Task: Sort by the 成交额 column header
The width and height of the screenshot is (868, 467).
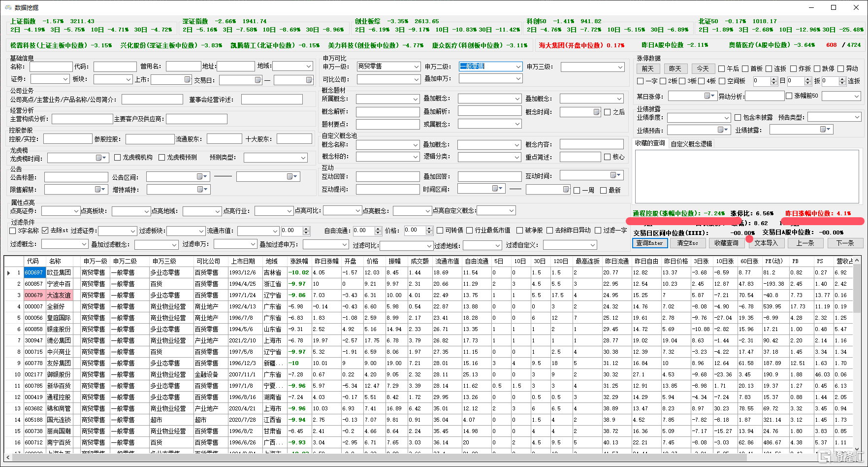Action: pos(419,261)
